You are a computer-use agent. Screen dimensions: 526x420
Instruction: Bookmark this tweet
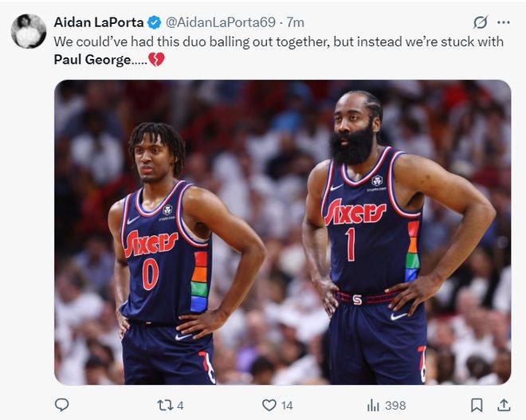click(x=477, y=405)
